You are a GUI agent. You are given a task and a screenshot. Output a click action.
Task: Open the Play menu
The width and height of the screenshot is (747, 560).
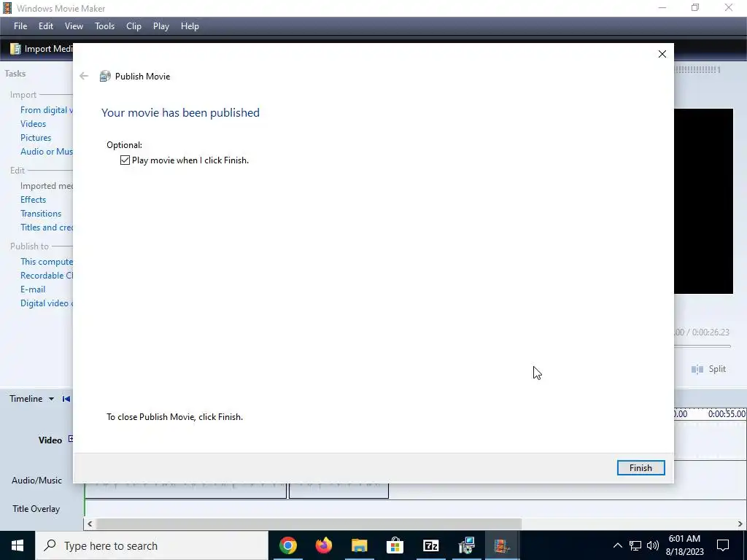click(161, 26)
